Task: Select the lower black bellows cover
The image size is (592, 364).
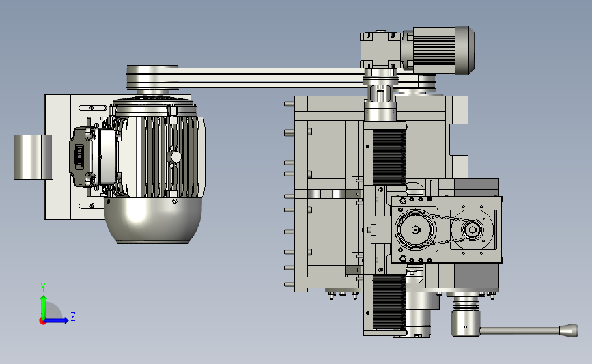Action: point(389,303)
